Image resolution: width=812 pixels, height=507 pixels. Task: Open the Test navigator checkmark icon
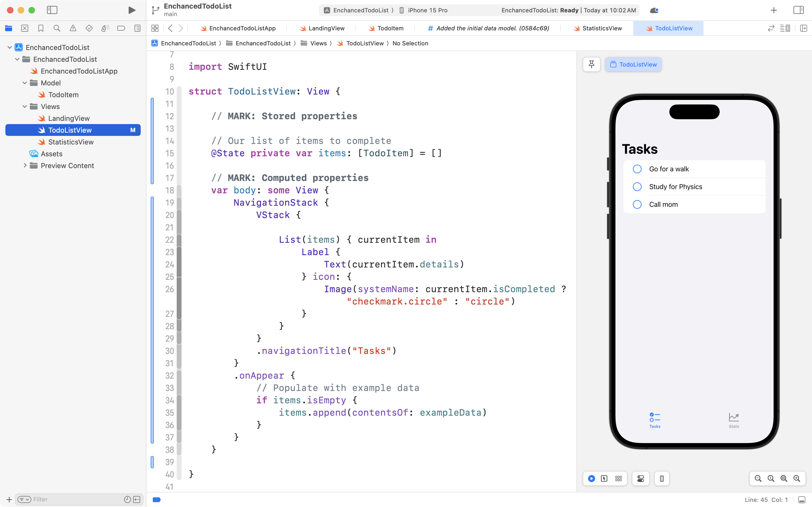pos(89,28)
